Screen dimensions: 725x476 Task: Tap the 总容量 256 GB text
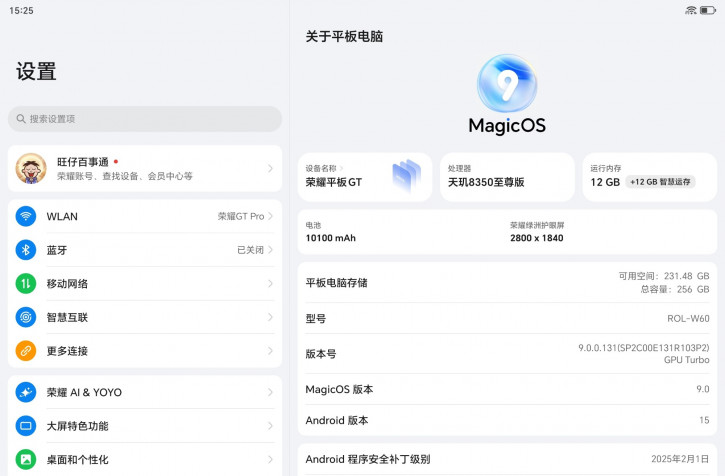point(675,289)
